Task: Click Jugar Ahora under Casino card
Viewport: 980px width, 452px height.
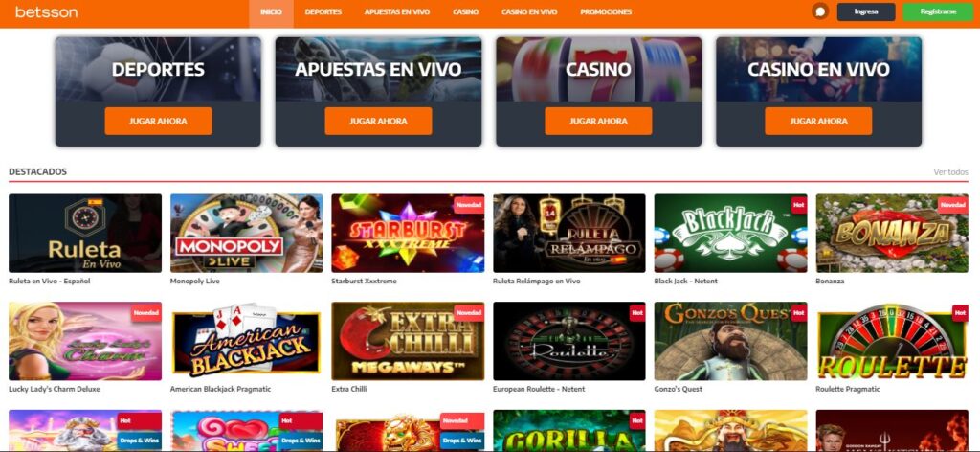Action: click(598, 121)
